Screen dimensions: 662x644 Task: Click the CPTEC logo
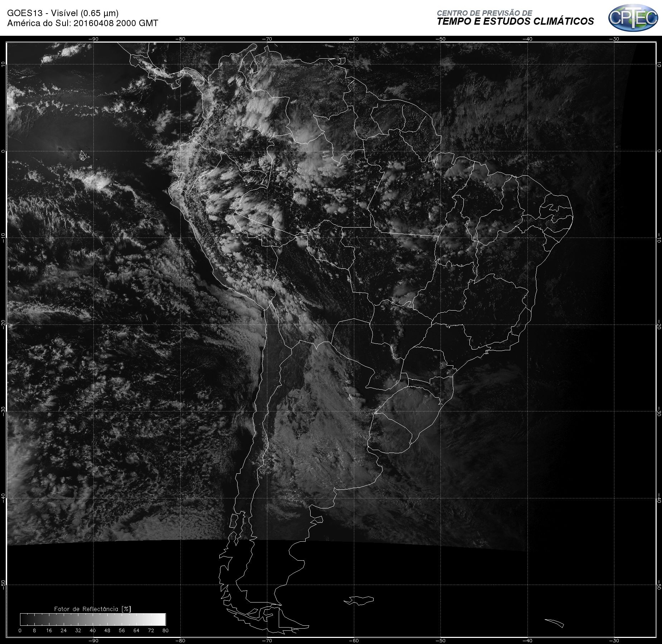pos(633,18)
